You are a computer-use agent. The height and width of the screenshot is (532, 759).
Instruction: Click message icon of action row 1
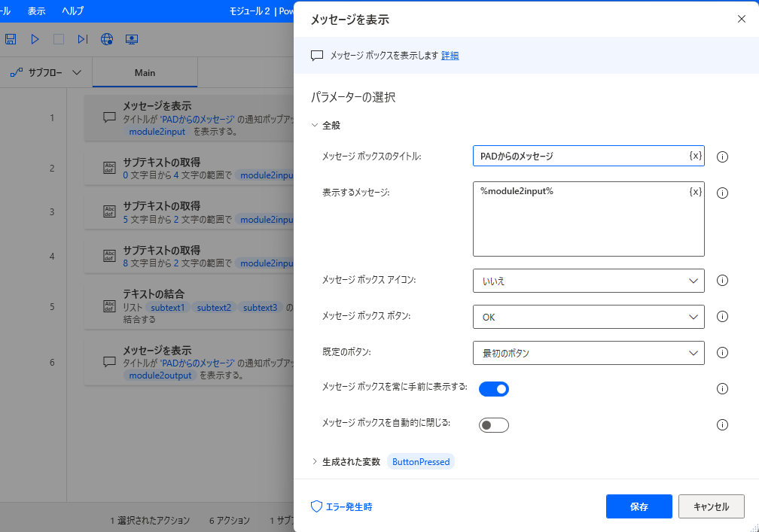[109, 117]
